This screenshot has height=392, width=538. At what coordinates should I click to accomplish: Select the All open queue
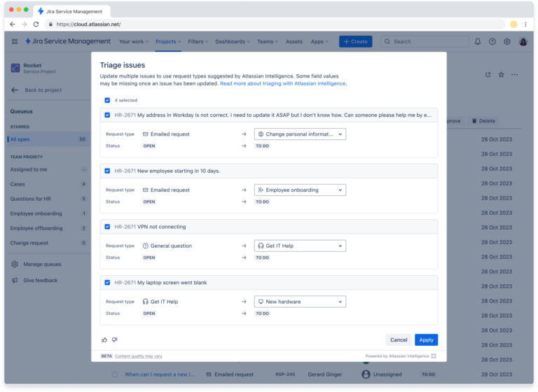point(48,139)
